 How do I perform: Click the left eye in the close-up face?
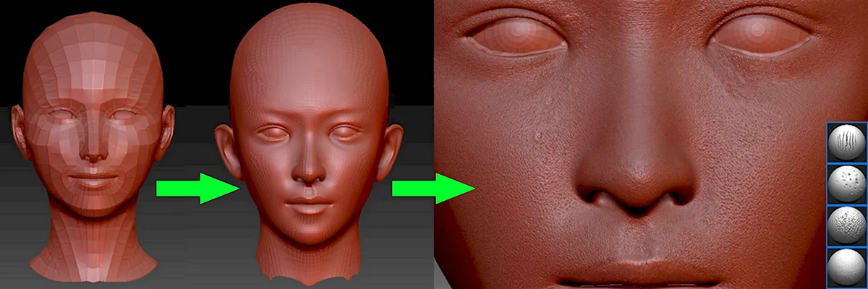tap(514, 37)
